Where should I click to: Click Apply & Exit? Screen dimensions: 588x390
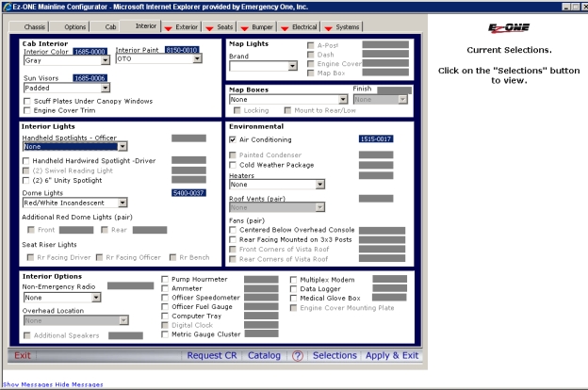[x=392, y=355]
